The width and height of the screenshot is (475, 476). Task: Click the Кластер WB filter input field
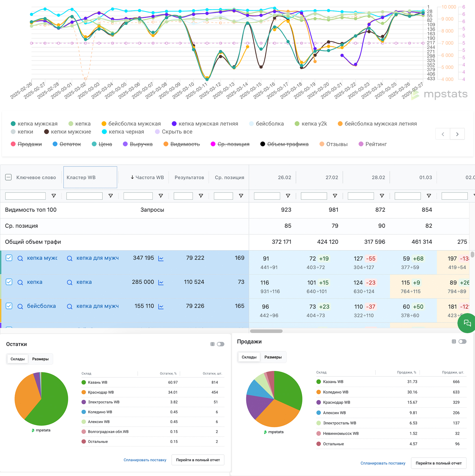click(84, 196)
